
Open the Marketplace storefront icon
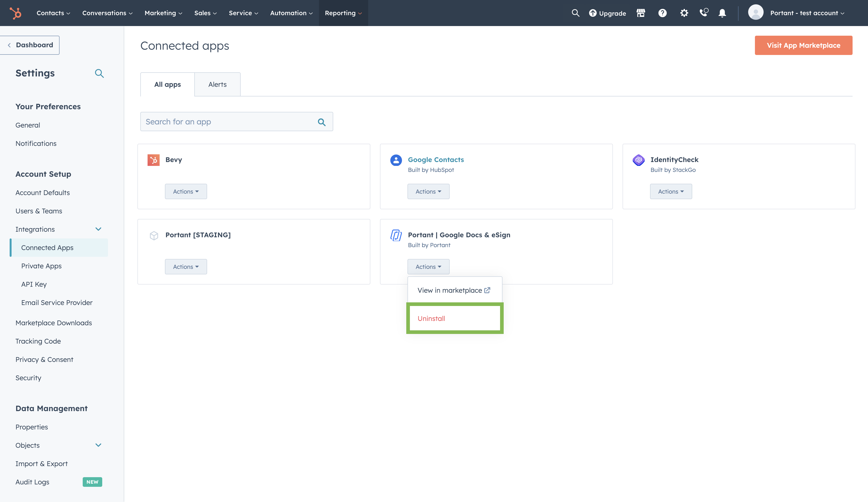click(x=641, y=13)
